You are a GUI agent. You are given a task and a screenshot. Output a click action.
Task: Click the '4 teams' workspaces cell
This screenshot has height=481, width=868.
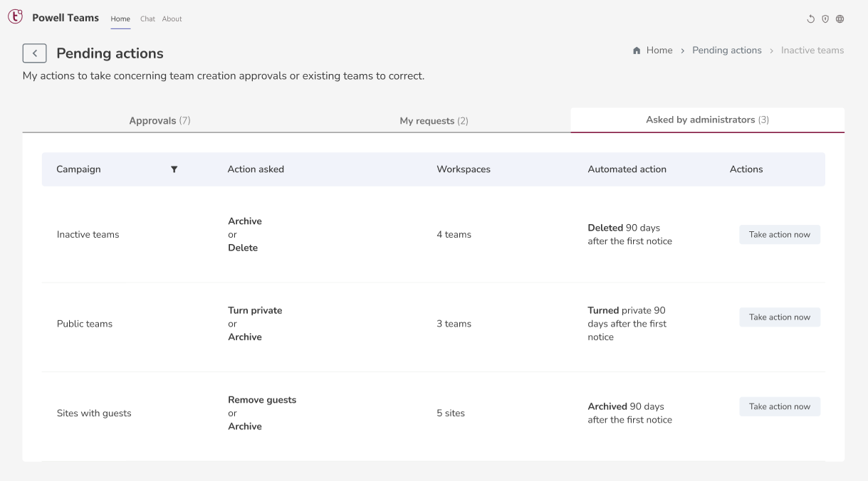(x=454, y=235)
